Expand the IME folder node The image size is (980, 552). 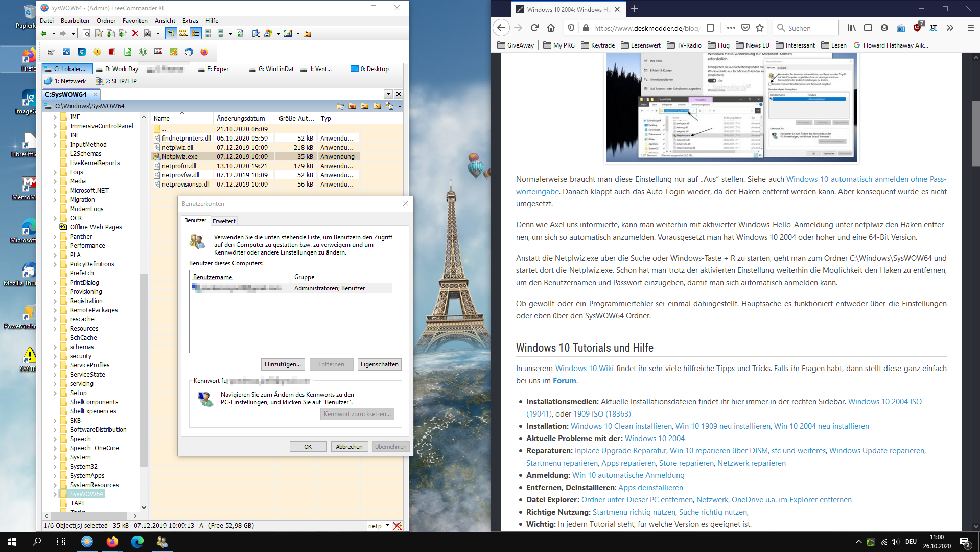(x=55, y=117)
